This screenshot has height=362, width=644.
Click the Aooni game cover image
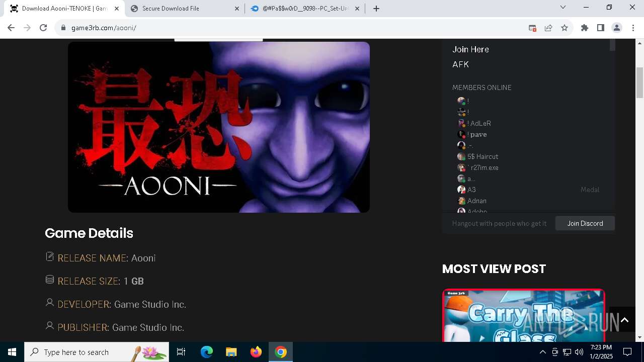coord(219,127)
